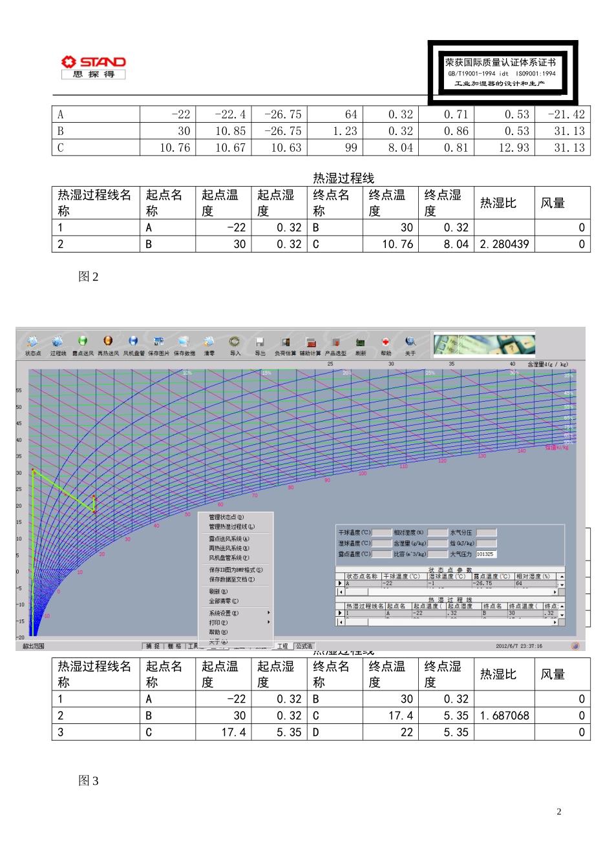Screen dimensions: 614x868
Task: Switch to the 公式法 tab
Action: point(304,646)
